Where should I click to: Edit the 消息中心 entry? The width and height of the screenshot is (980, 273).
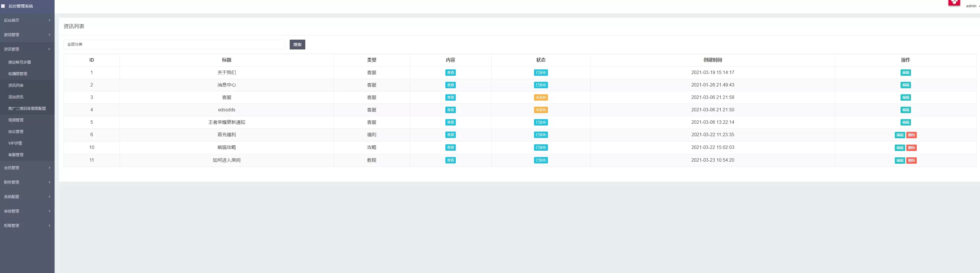(x=905, y=85)
